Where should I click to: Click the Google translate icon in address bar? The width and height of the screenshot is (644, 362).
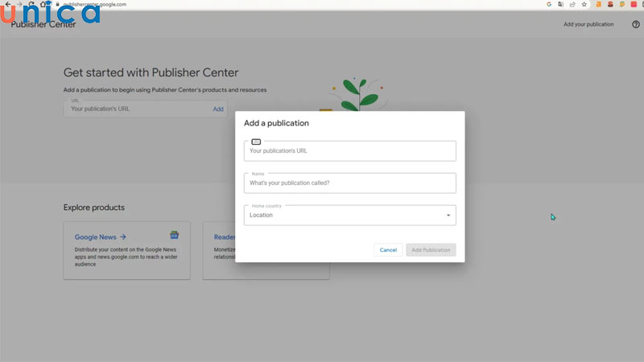(560, 4)
